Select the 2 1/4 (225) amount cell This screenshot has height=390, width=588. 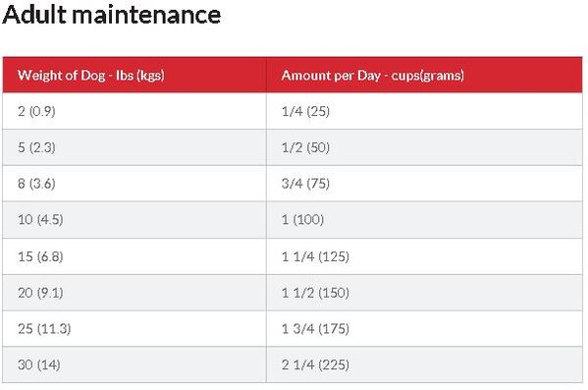(424, 364)
